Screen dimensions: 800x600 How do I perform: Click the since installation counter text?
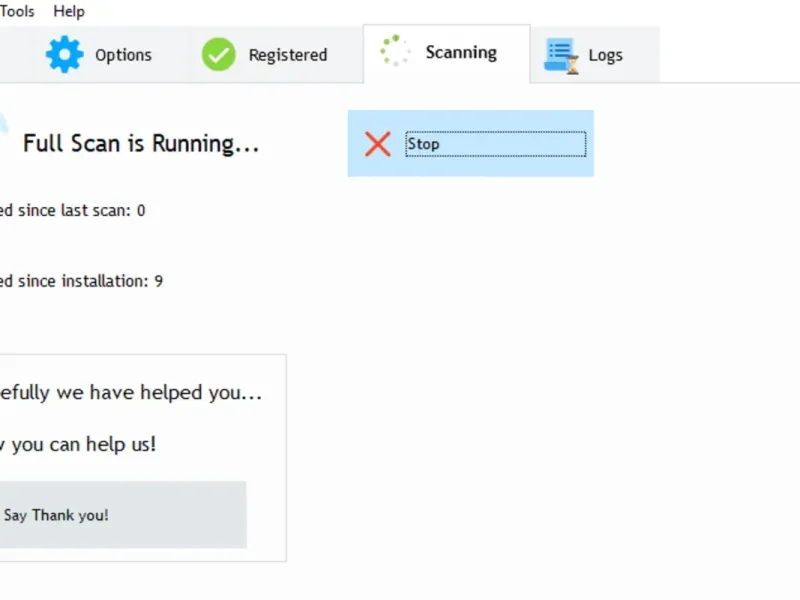(x=80, y=281)
